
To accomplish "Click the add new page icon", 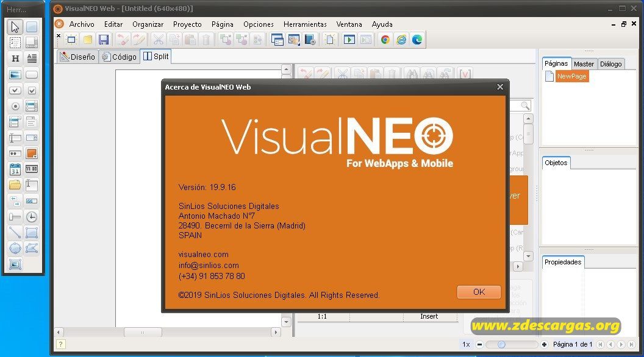I will pos(330,40).
